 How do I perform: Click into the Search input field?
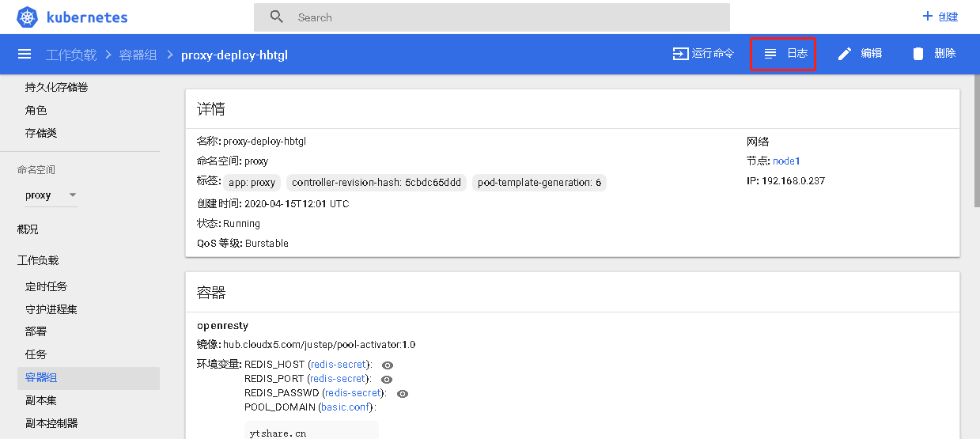[x=506, y=17]
